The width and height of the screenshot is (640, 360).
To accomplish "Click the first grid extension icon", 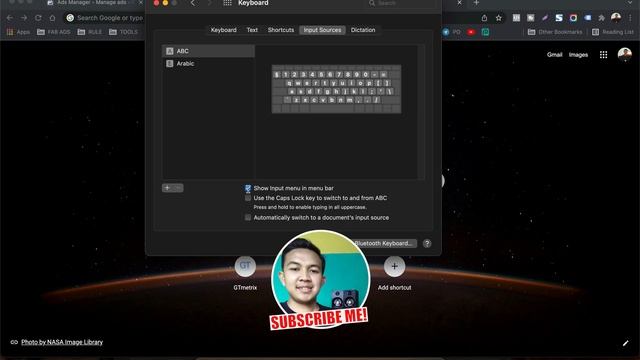I will [516, 18].
